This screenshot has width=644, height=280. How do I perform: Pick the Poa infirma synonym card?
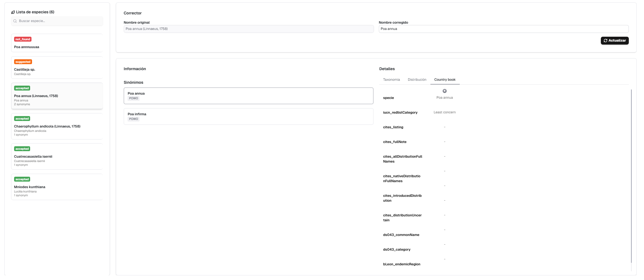click(x=248, y=116)
